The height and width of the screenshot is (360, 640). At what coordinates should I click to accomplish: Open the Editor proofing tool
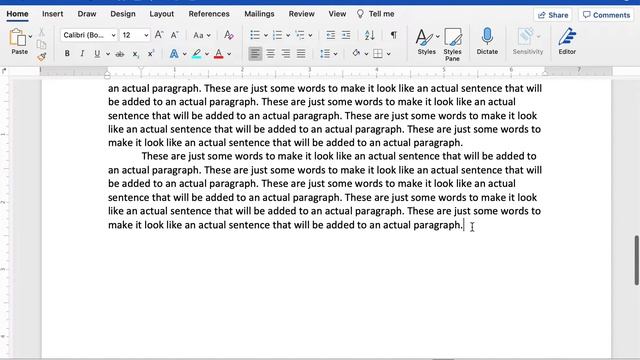[567, 41]
